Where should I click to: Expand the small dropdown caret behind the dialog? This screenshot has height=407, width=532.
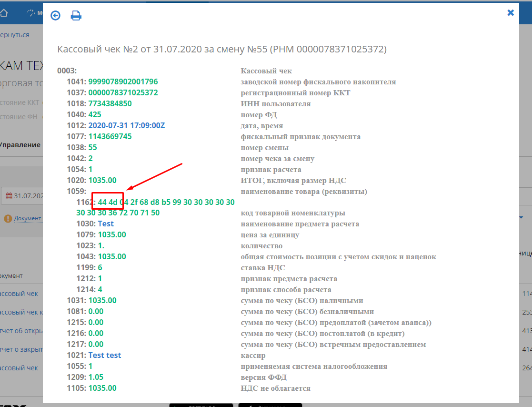pos(521,217)
